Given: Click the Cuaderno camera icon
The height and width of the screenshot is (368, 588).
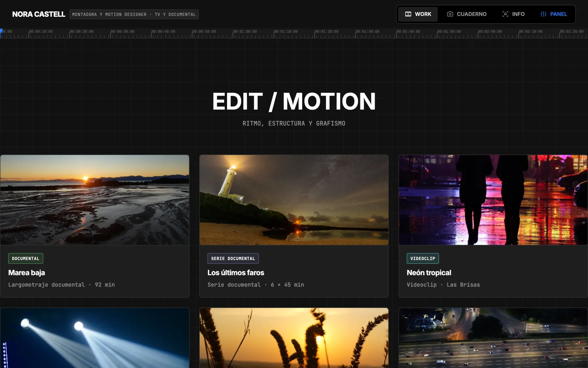Looking at the screenshot, I should pos(450,14).
